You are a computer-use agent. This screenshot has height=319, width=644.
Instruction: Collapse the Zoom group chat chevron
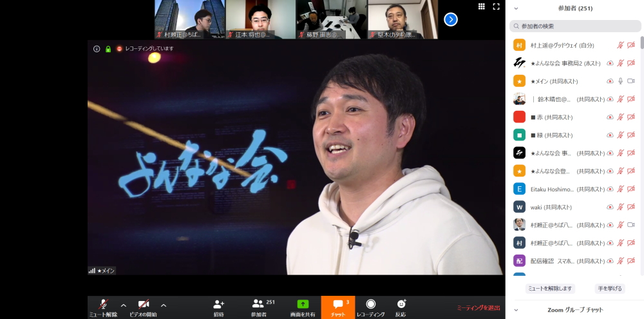(516, 310)
